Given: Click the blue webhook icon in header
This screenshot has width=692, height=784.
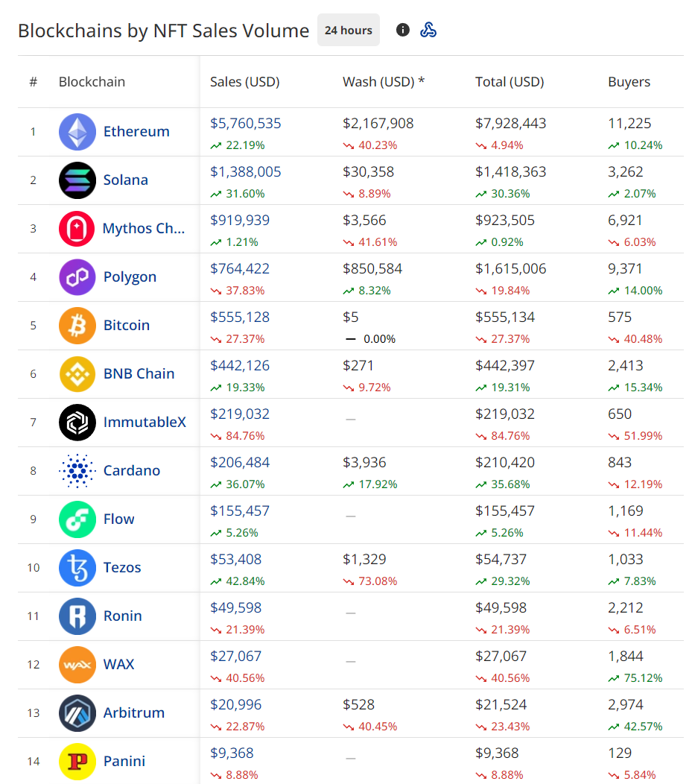Looking at the screenshot, I should pos(428,30).
